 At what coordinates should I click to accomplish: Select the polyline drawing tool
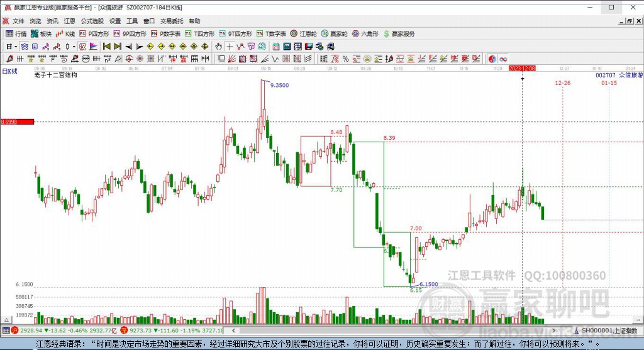[x=241, y=47]
